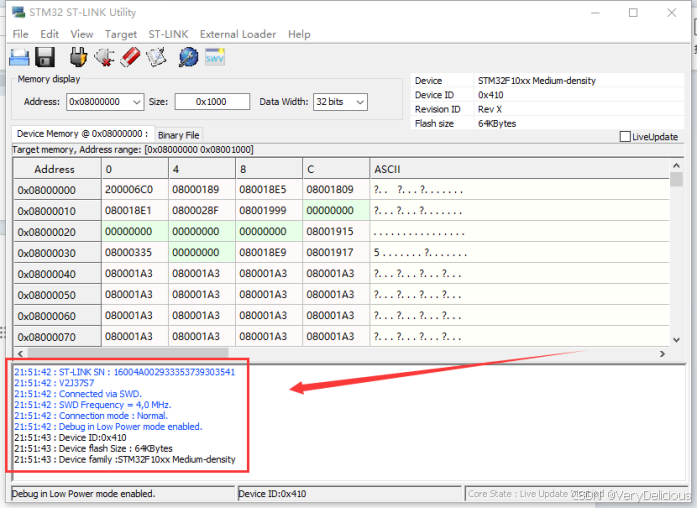
Task: Click the column header labeled C
Action: pyautogui.click(x=336, y=170)
